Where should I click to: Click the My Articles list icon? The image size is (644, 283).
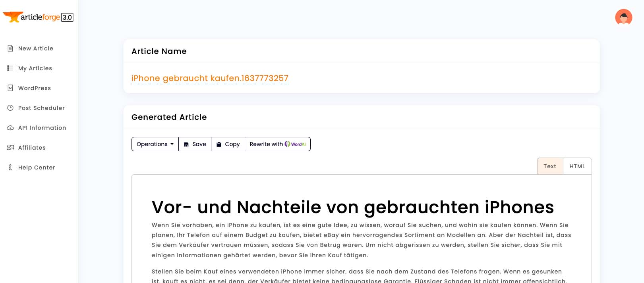[x=10, y=68]
